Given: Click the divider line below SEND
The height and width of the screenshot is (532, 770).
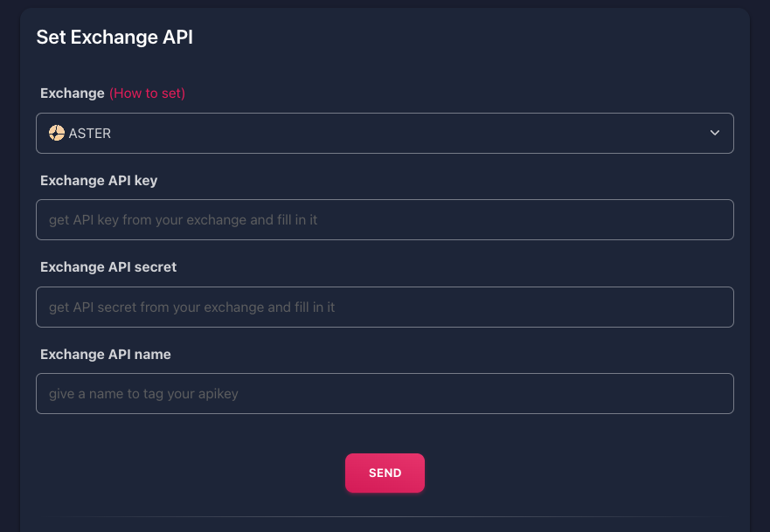Looking at the screenshot, I should pyautogui.click(x=385, y=517).
